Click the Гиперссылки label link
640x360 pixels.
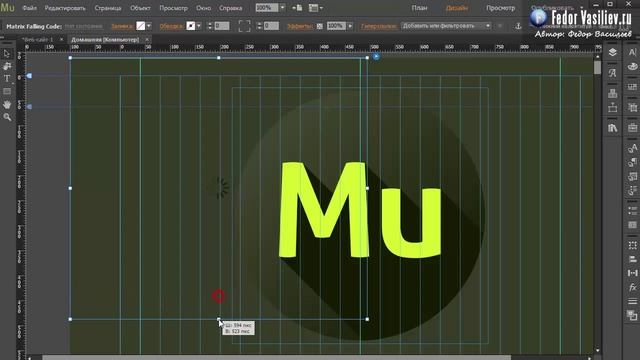tap(379, 26)
